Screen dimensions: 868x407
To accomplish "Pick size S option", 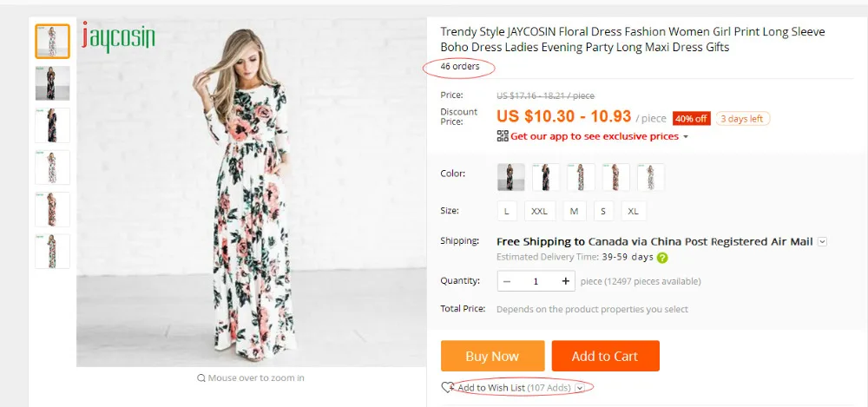I will click(x=602, y=211).
